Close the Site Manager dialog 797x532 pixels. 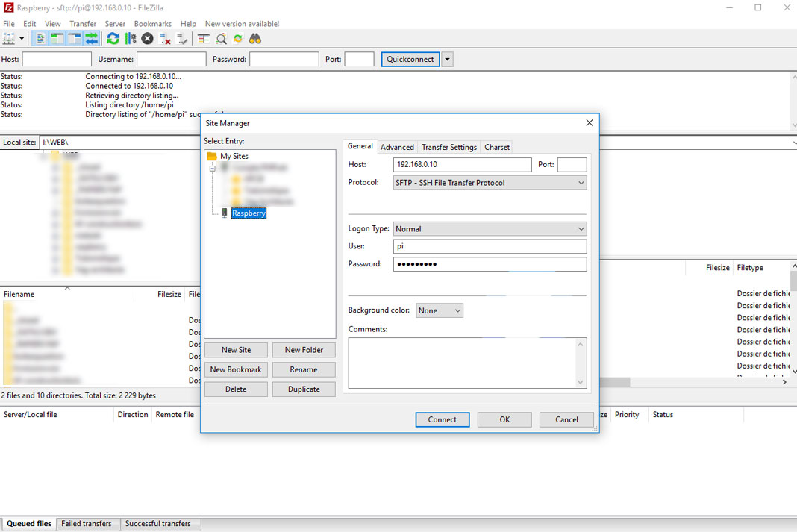point(589,123)
